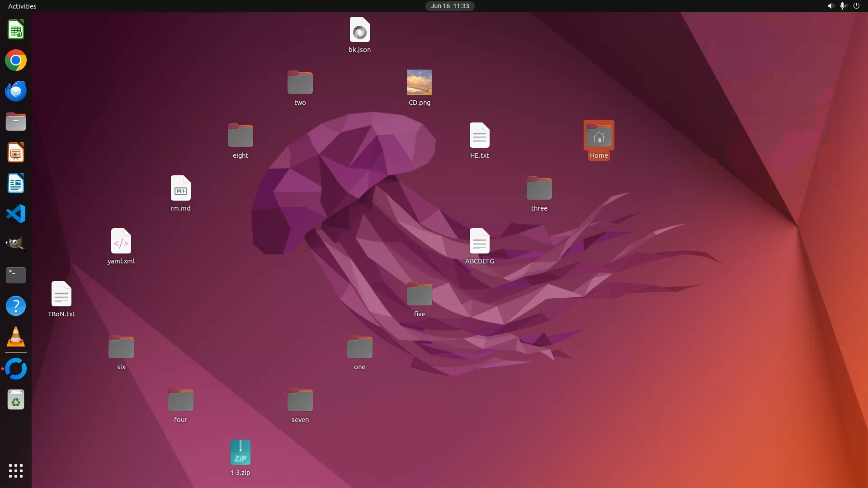
Task: Open the Terminal dock icon
Action: pos(16,275)
